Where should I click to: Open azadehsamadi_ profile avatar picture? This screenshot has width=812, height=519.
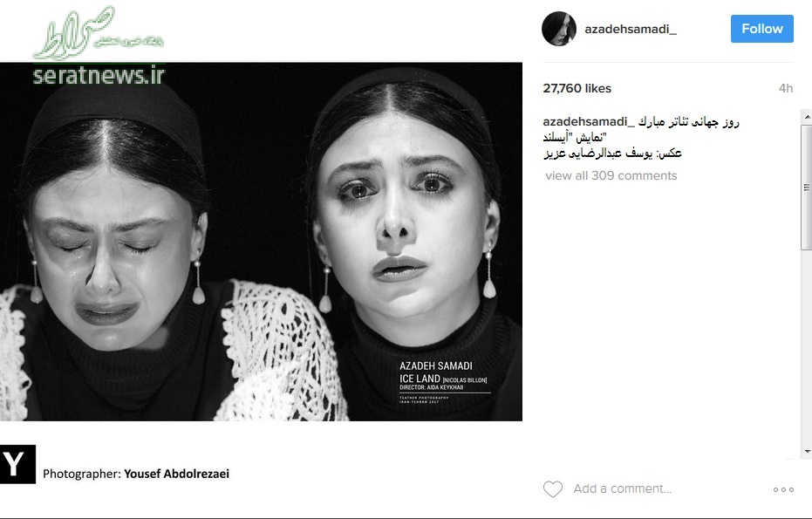(x=559, y=29)
